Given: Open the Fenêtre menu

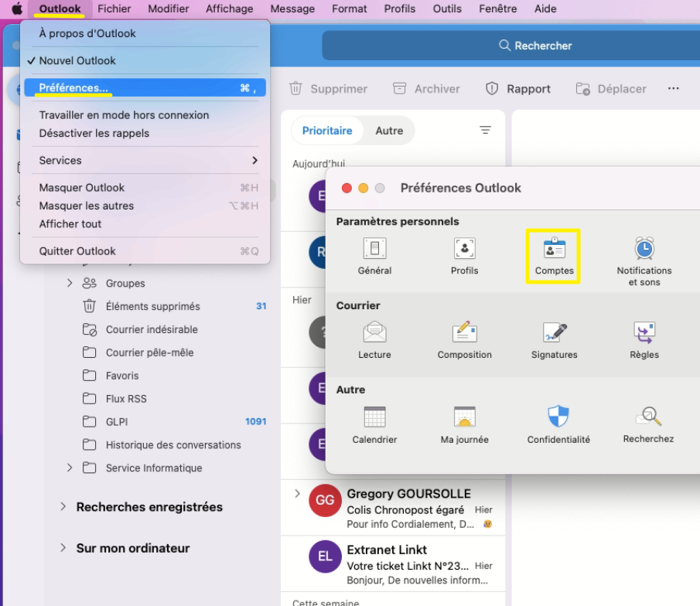Looking at the screenshot, I should coord(498,9).
